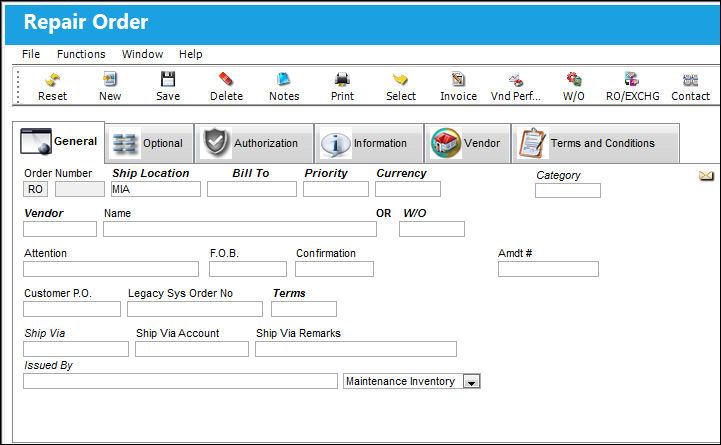
Task: Open the Functions menu
Action: [81, 54]
